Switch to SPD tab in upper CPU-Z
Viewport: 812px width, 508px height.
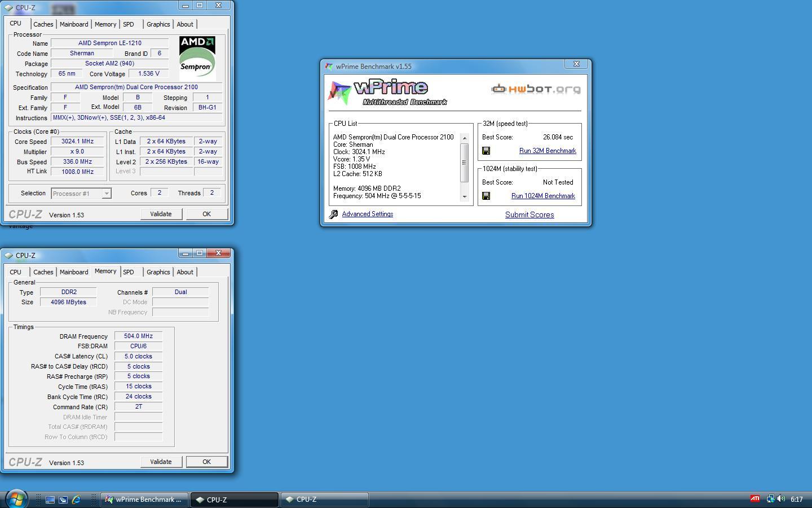pos(129,24)
